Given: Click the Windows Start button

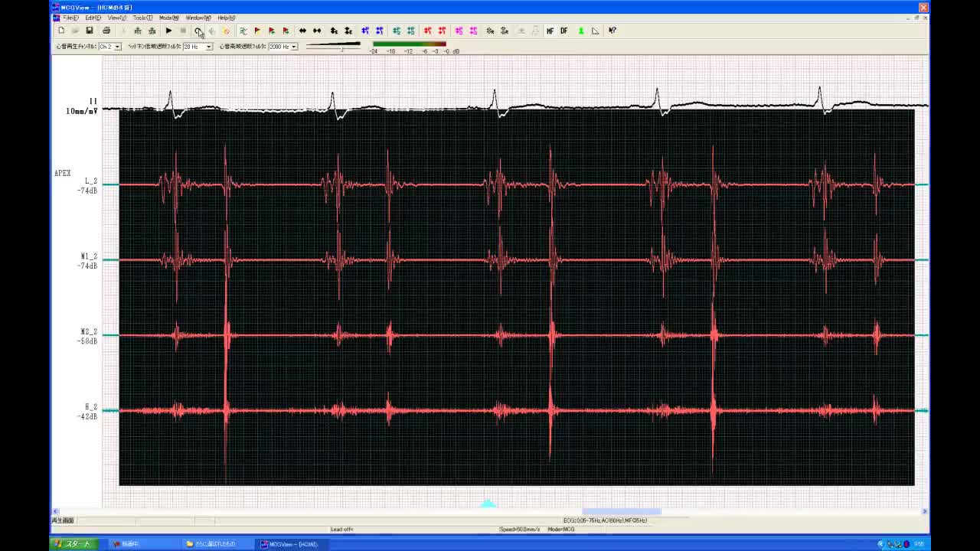Looking at the screenshot, I should tap(73, 544).
